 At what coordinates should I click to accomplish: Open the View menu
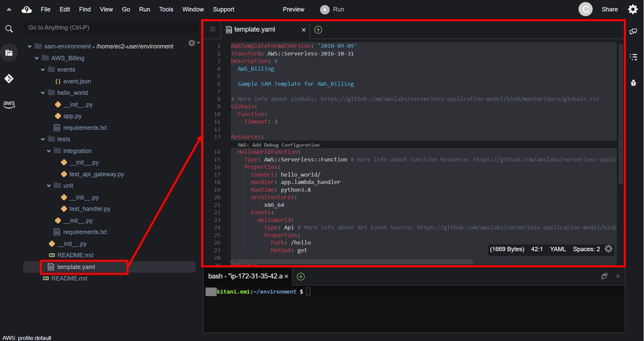106,9
